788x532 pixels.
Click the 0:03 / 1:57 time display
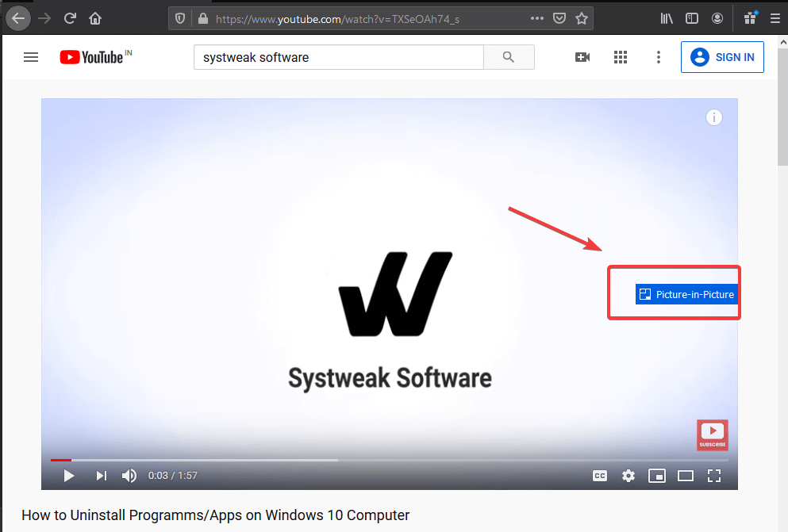(x=173, y=475)
